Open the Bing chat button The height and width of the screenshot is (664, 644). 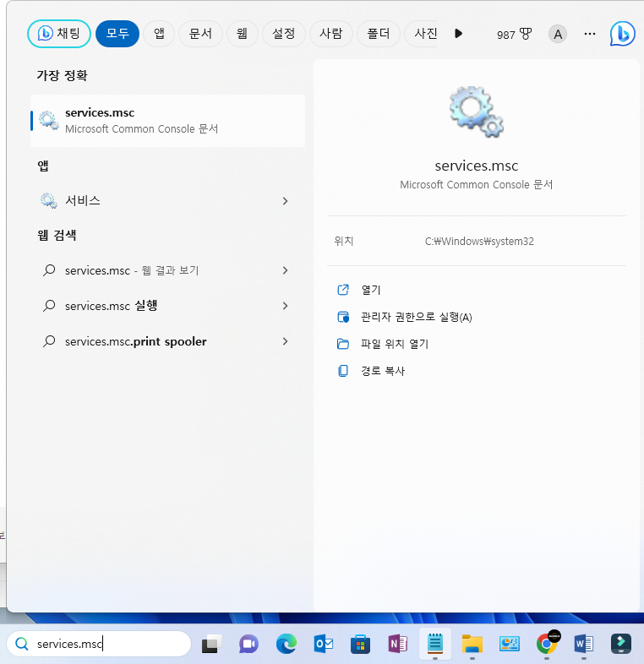(x=59, y=34)
